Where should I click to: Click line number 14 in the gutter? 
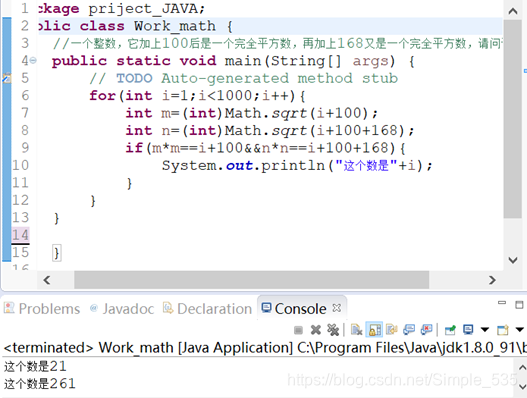point(20,235)
